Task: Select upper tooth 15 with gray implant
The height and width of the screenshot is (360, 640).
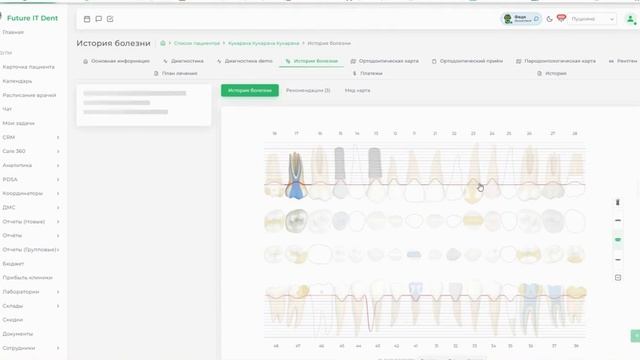Action: 340,173
